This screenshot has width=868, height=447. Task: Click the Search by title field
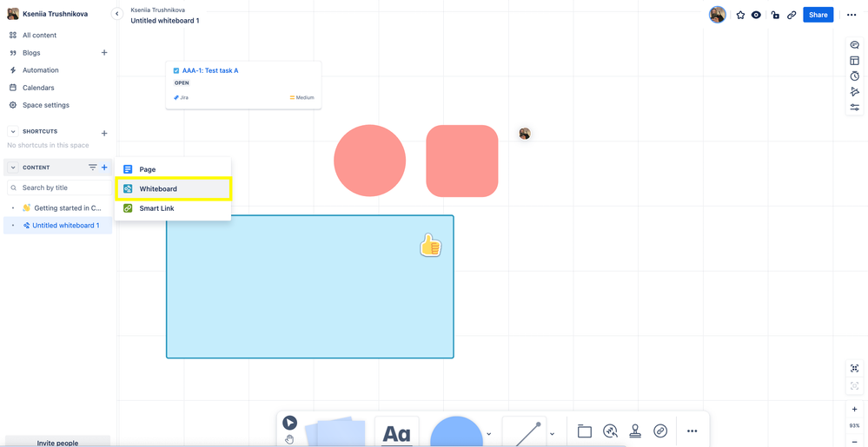click(x=59, y=187)
